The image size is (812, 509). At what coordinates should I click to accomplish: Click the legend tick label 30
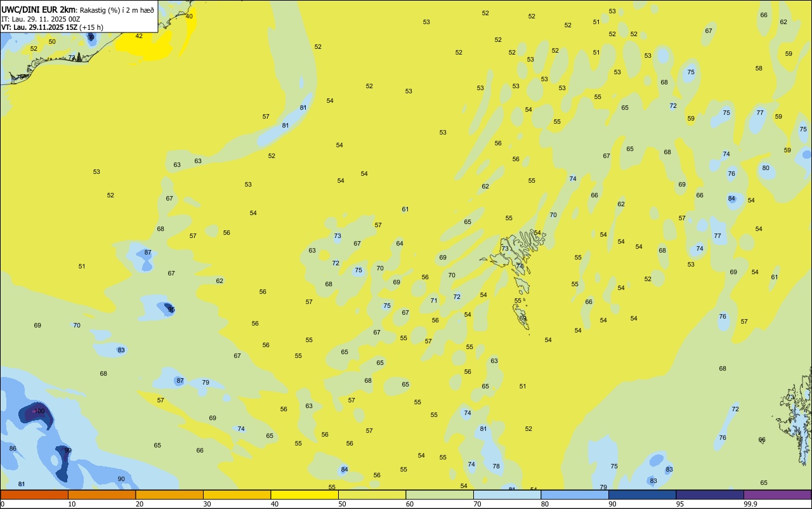207,504
